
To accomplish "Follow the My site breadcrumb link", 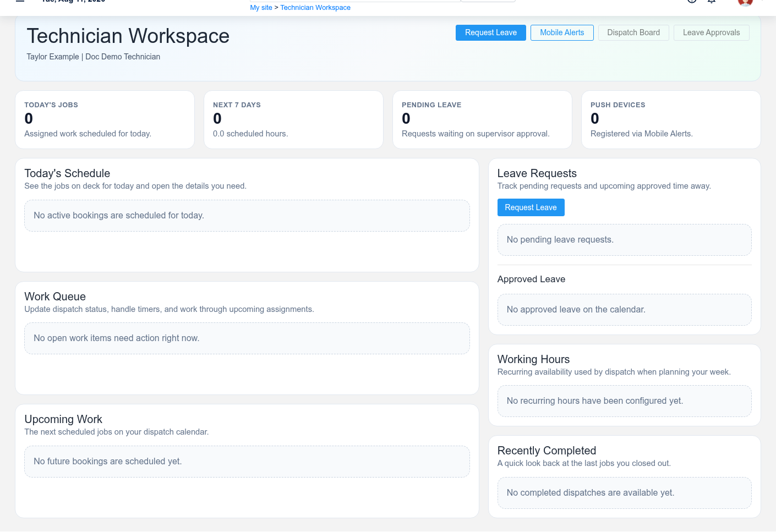I will pos(261,8).
